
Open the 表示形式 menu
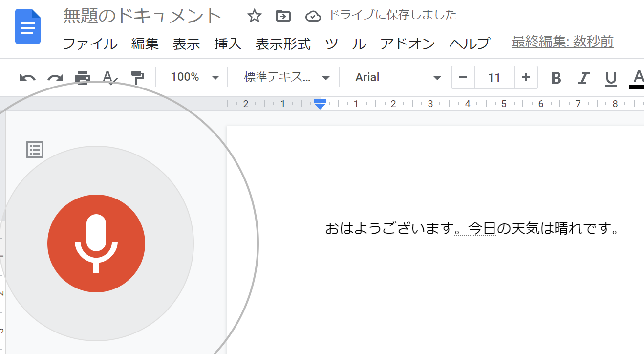coord(283,44)
